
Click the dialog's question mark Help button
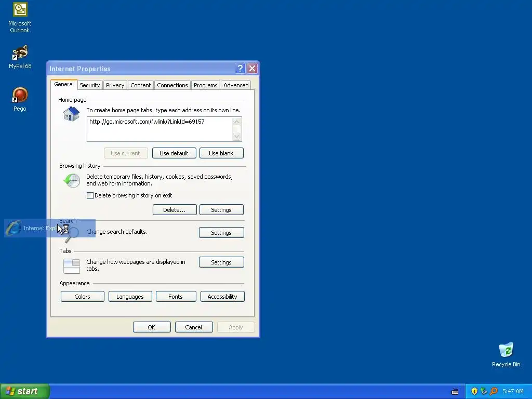click(x=240, y=69)
